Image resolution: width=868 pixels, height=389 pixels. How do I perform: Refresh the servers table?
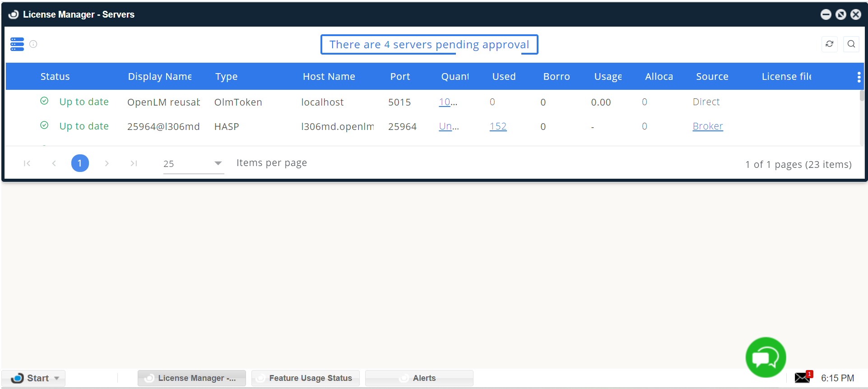click(829, 44)
